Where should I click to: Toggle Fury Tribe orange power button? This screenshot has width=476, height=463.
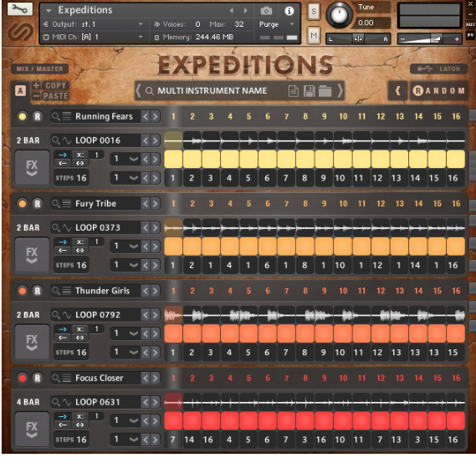22,204
